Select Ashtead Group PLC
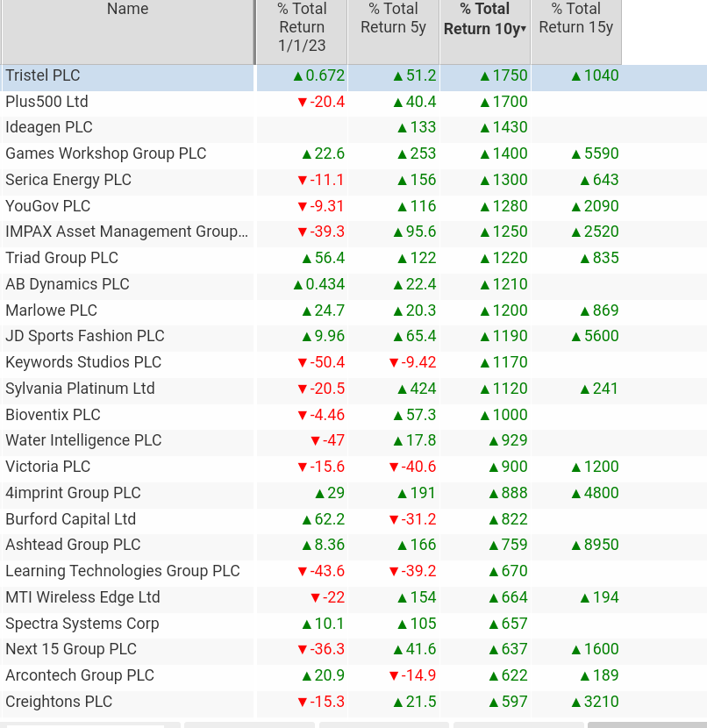The width and height of the screenshot is (707, 728). pyautogui.click(x=73, y=545)
